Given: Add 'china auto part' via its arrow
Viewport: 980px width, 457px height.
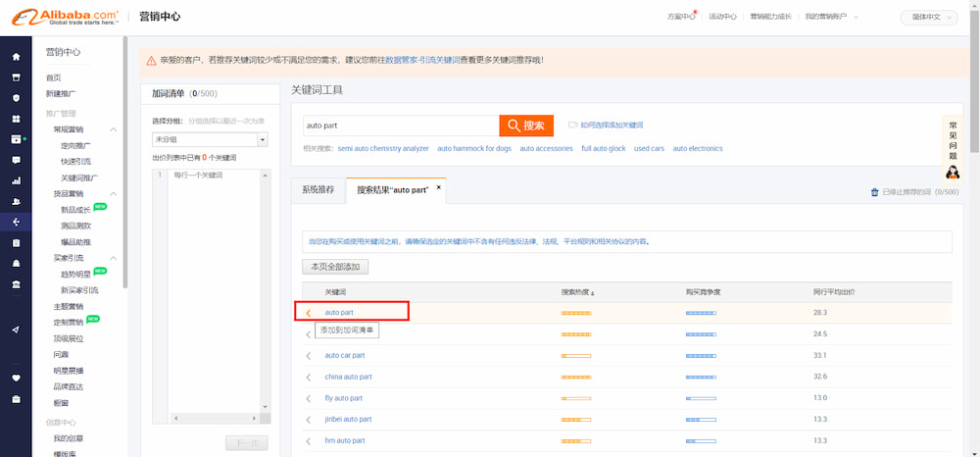Looking at the screenshot, I should pos(308,377).
